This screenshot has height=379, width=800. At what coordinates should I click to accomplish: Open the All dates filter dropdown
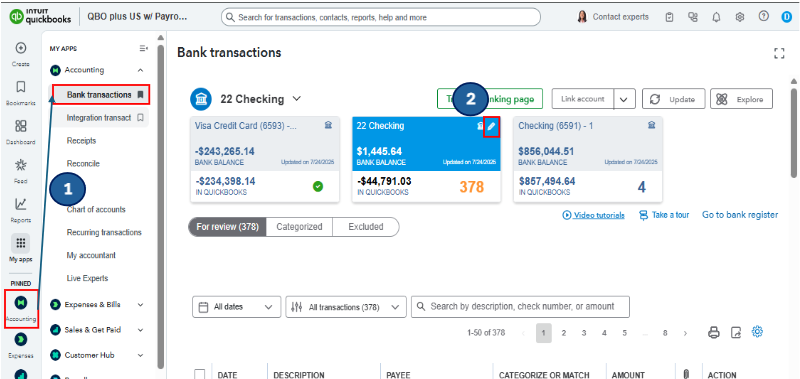236,307
